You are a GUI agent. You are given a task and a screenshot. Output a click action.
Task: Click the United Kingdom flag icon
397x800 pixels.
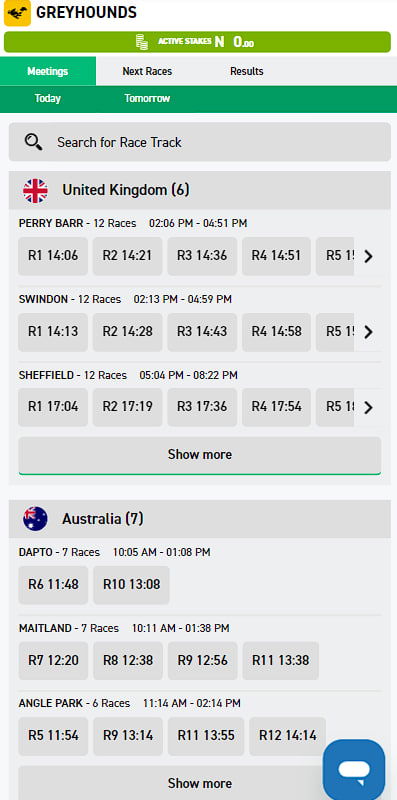click(x=35, y=191)
